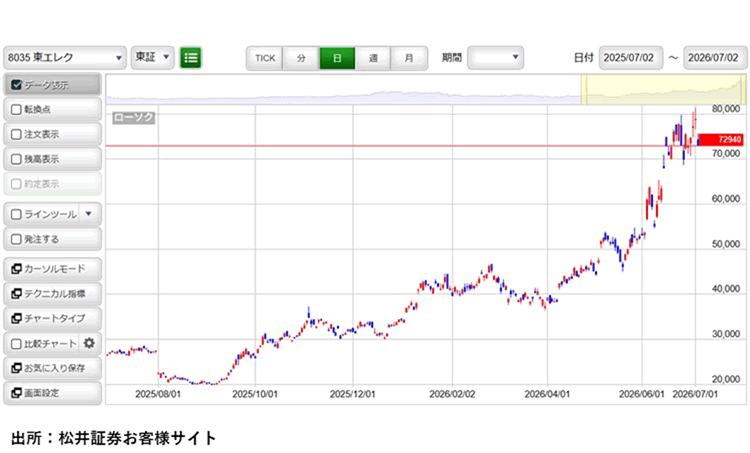Switch to the 週 weekly tab
Screen dimensions: 750x453
click(373, 58)
